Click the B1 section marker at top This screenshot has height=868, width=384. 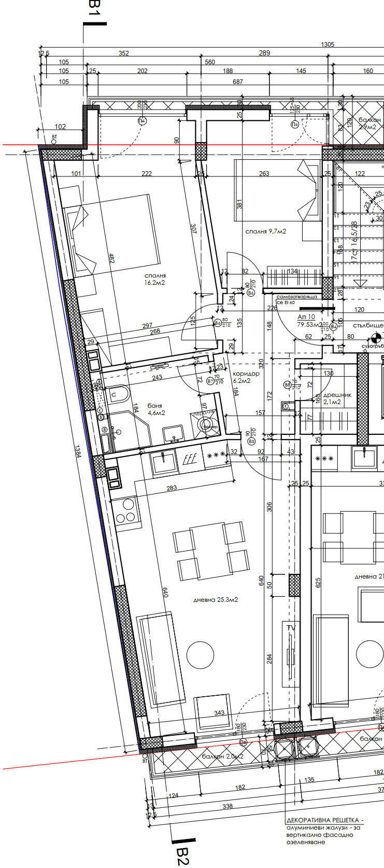[94, 11]
